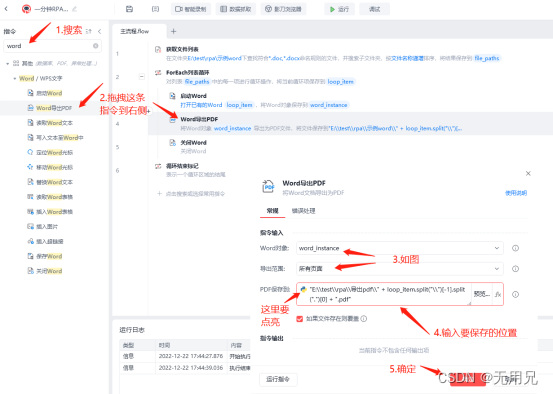This screenshot has height=394, width=553.
Task: Switch to 错误处理 tab in dialog
Action: coord(303,211)
